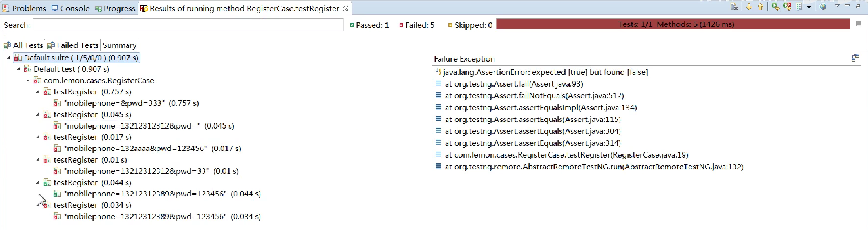
Task: Switch to the Failed Tests tab
Action: click(x=73, y=45)
